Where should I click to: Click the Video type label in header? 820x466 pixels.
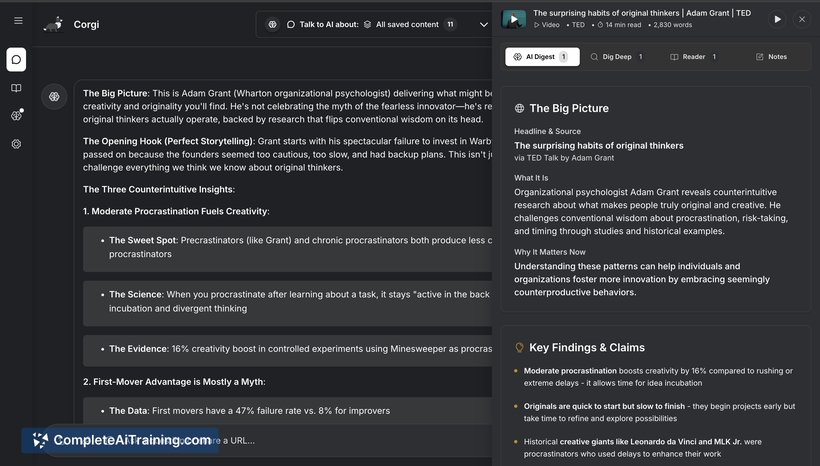[x=546, y=25]
